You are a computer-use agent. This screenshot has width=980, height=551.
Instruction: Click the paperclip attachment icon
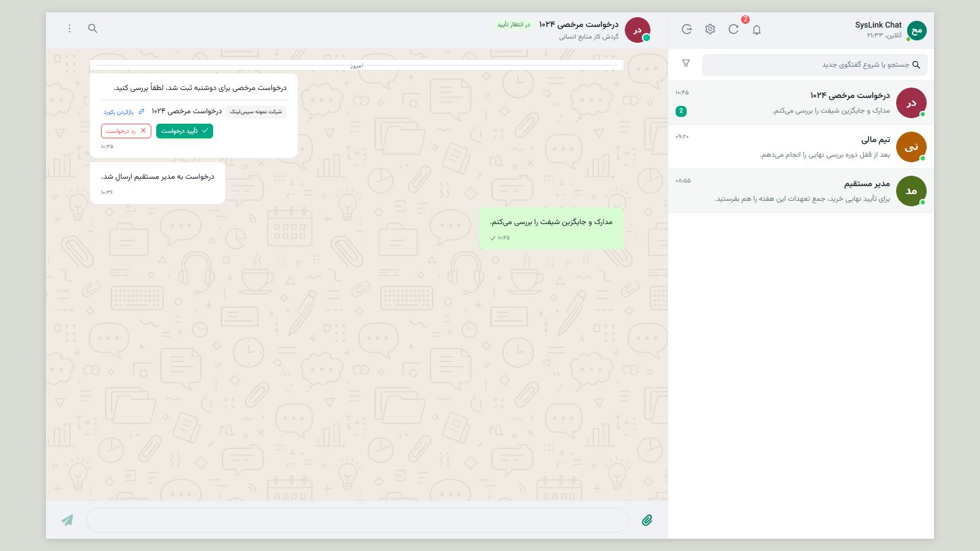647,520
